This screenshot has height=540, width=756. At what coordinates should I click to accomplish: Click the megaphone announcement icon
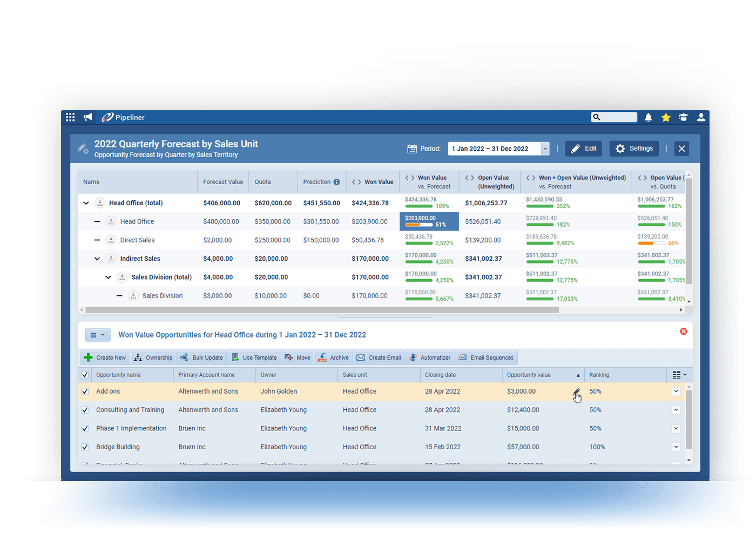click(87, 117)
